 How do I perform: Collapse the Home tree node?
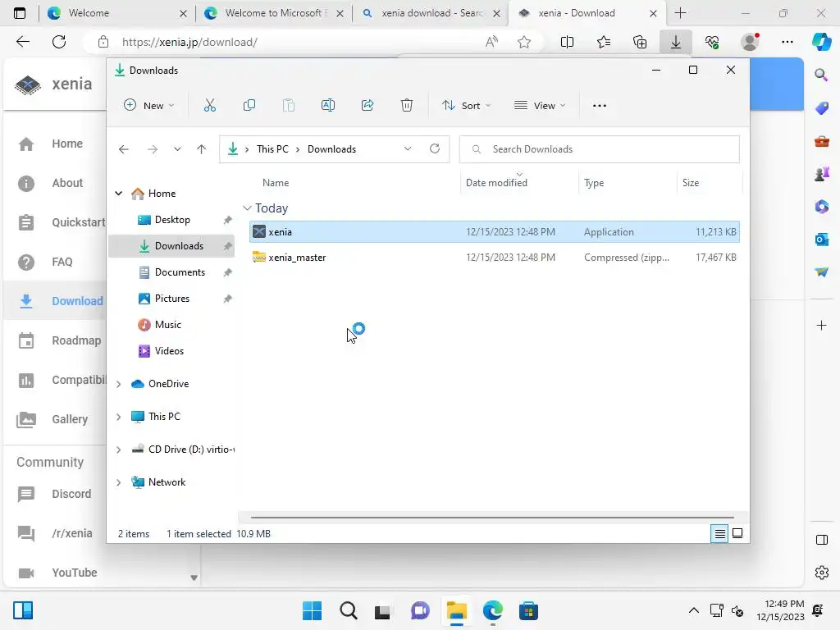tap(118, 194)
